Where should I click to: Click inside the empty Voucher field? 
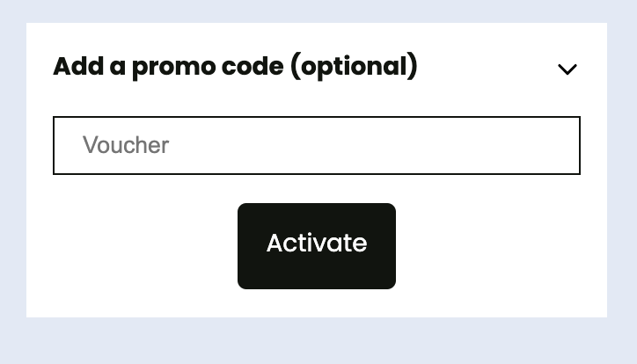pyautogui.click(x=317, y=145)
